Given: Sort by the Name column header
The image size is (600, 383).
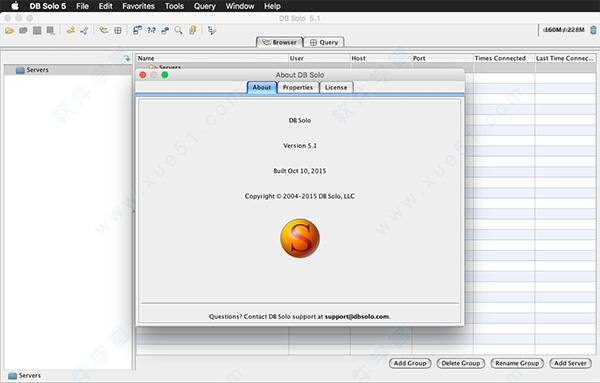Looking at the screenshot, I should coord(212,58).
